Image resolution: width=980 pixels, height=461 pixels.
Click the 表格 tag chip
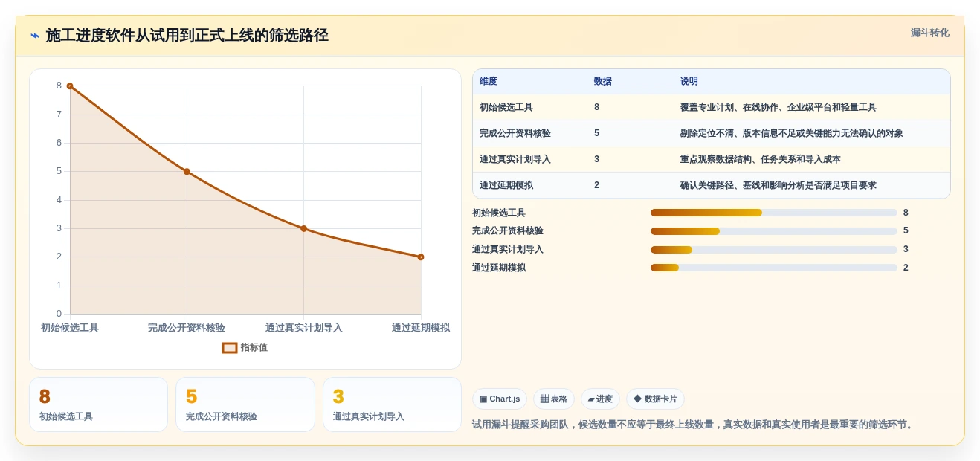(554, 399)
